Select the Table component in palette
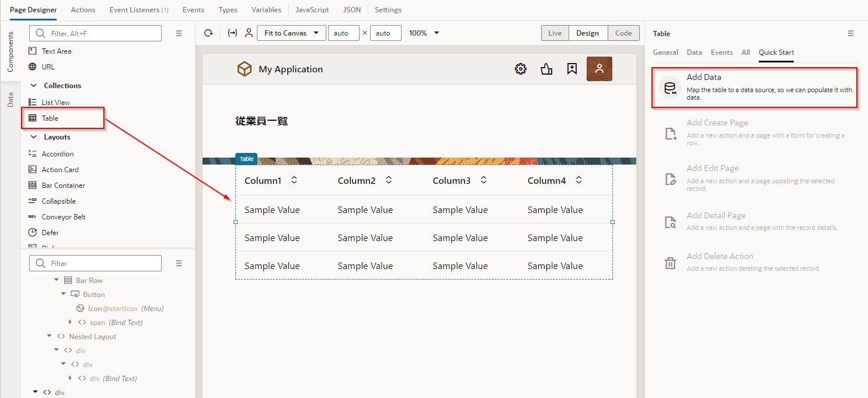The image size is (868, 398). tap(50, 118)
